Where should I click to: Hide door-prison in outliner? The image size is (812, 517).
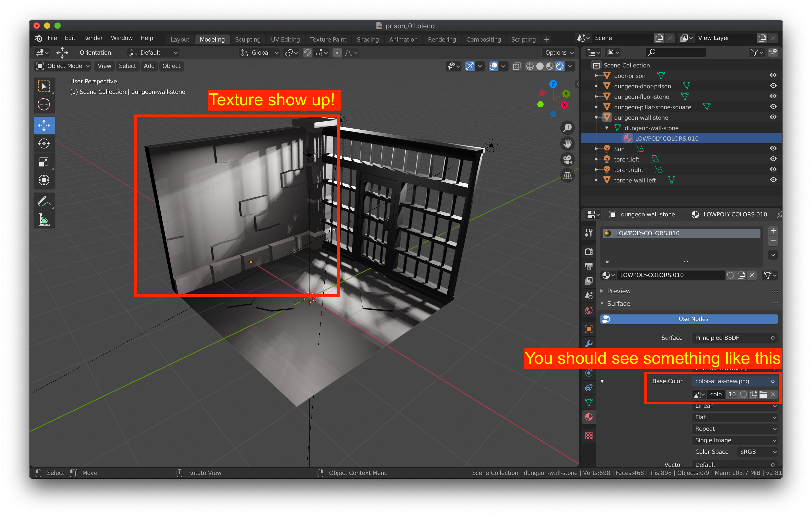[x=773, y=75]
